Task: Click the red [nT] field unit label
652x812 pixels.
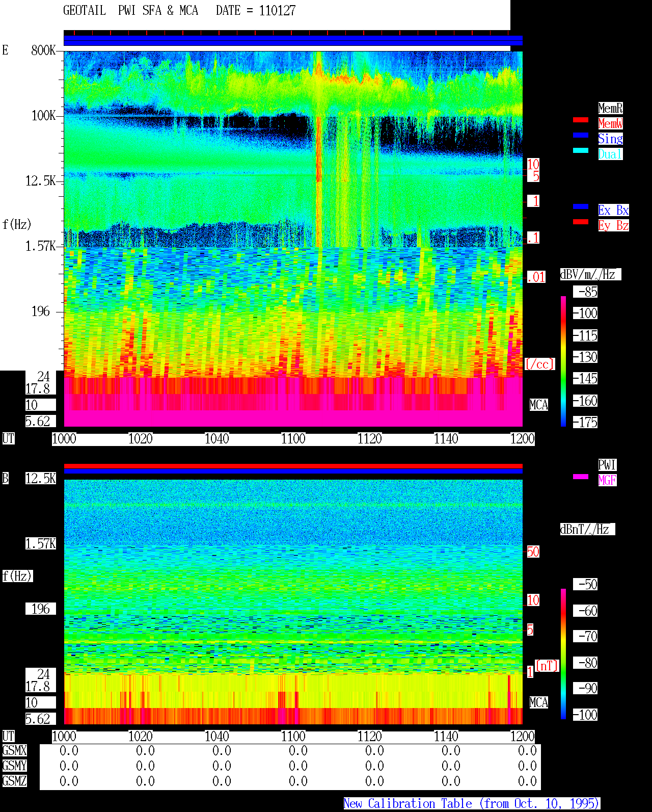Action: (547, 666)
